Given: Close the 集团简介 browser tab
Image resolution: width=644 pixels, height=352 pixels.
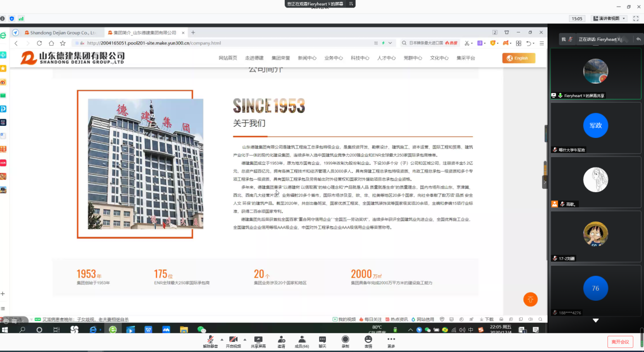Looking at the screenshot, I should click(183, 32).
